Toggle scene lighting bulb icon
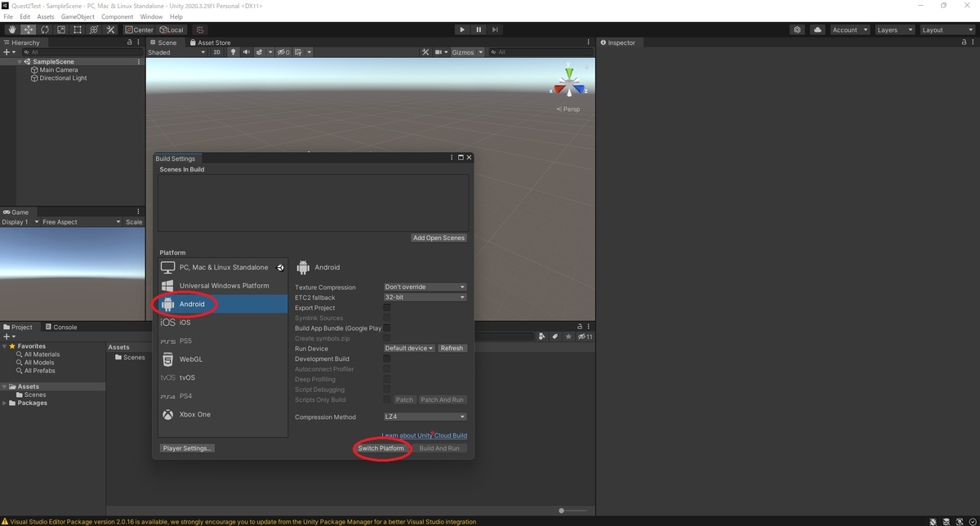The height and width of the screenshot is (526, 980). tap(233, 52)
